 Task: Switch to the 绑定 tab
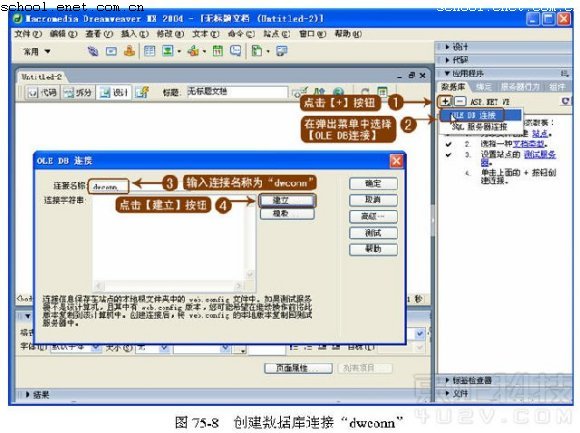click(483, 87)
